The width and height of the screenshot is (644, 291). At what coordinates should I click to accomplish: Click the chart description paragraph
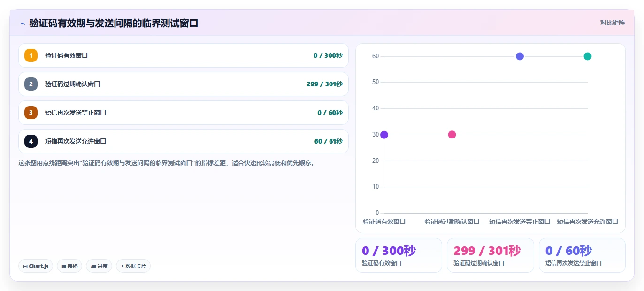(166, 163)
